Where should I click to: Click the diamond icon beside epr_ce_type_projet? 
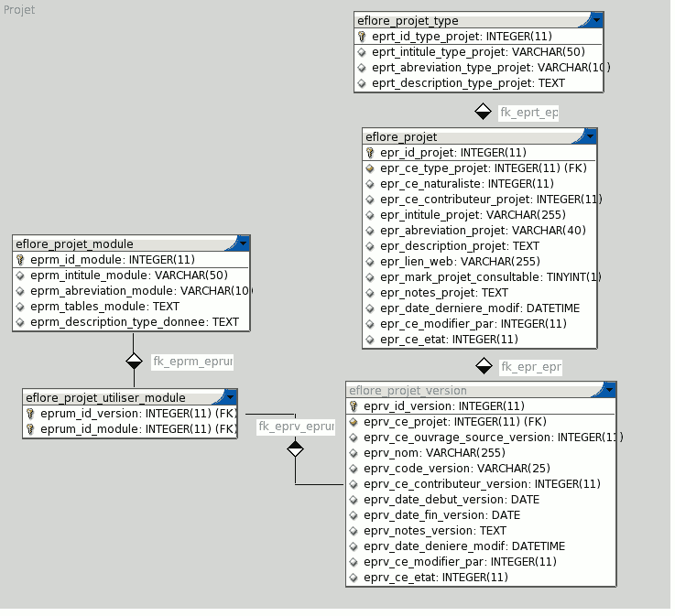pos(370,168)
